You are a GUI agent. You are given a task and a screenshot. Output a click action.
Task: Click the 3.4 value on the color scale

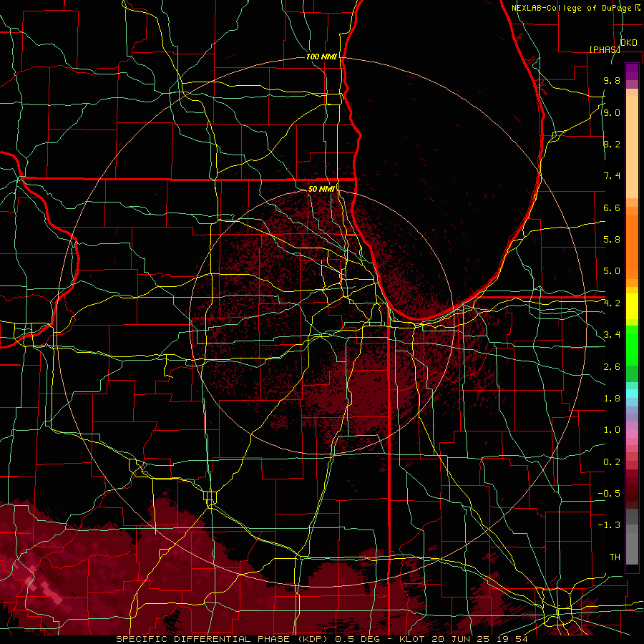click(x=612, y=335)
